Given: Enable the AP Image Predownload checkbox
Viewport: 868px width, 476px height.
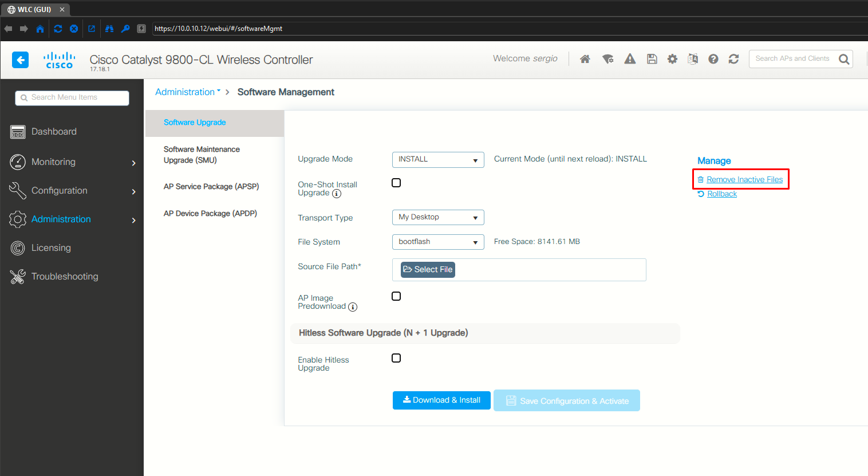Looking at the screenshot, I should pyautogui.click(x=396, y=296).
